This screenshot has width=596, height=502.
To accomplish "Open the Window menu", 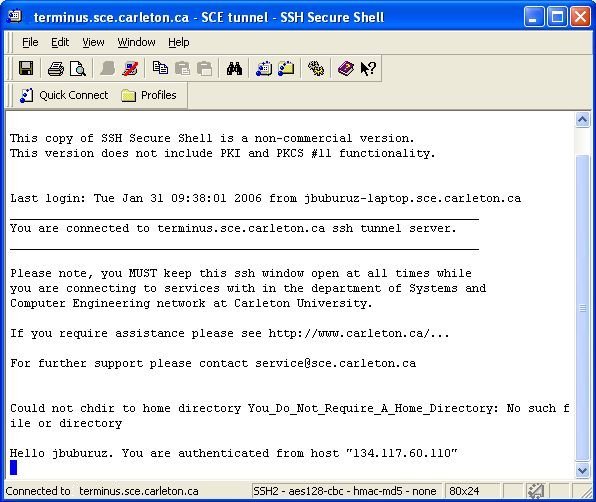I will click(x=136, y=42).
